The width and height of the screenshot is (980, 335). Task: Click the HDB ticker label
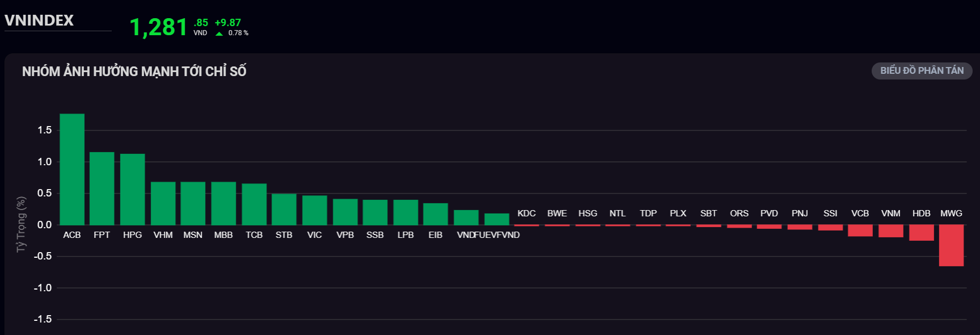click(922, 213)
